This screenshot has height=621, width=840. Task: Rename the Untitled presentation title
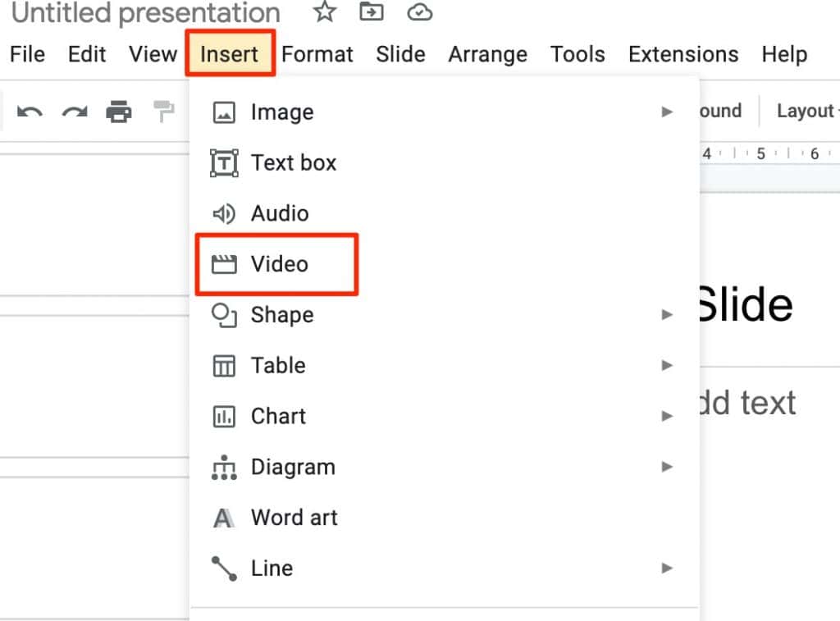coord(146,13)
